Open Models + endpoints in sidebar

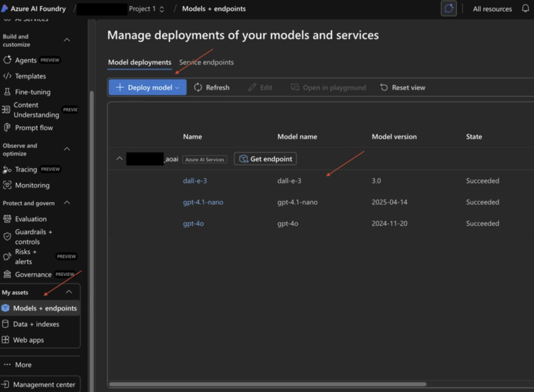40,308
